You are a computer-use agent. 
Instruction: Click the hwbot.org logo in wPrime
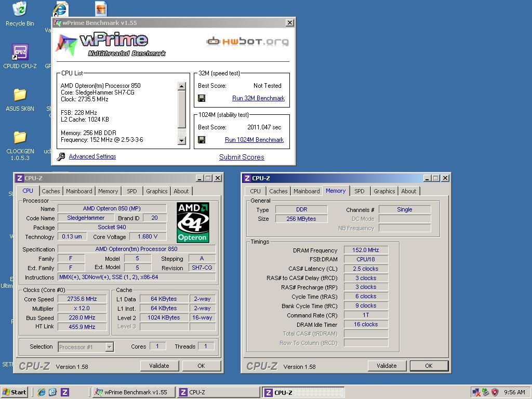[247, 42]
